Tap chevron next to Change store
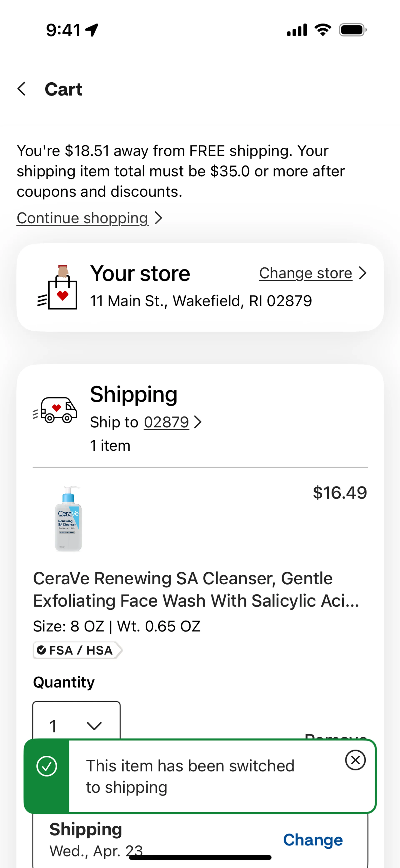This screenshot has height=868, width=400. pos(362,273)
